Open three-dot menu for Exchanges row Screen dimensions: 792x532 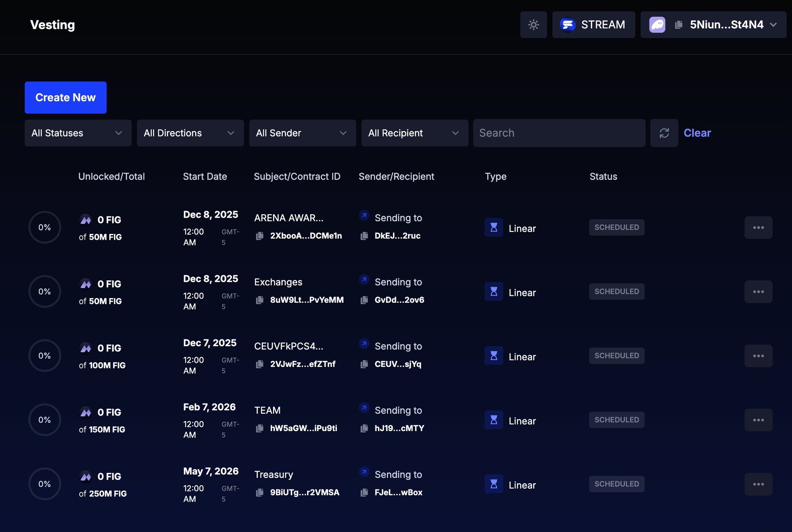[758, 292]
